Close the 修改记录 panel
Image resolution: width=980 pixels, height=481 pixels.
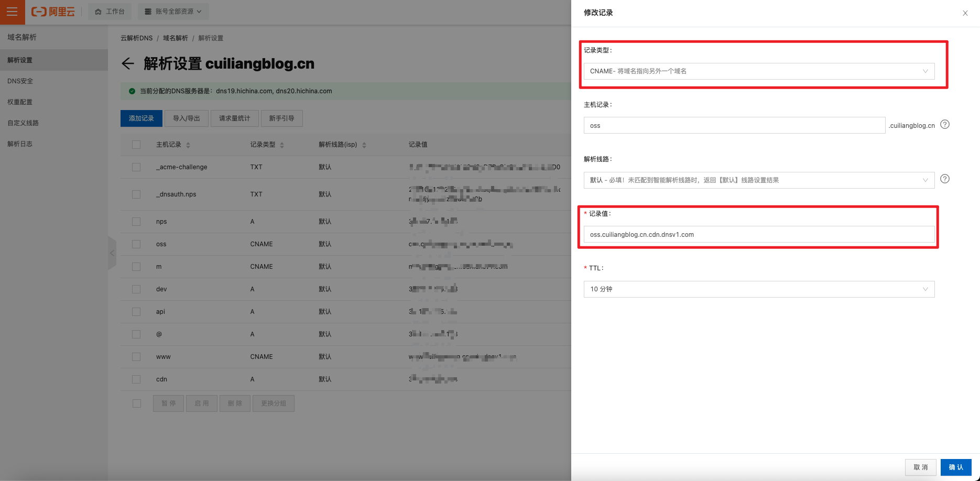point(965,13)
